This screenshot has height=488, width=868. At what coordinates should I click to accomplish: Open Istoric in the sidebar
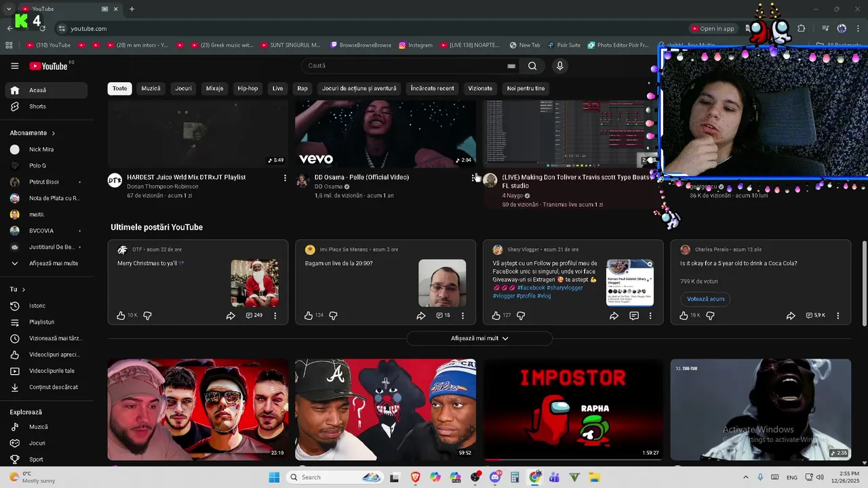click(x=46, y=306)
